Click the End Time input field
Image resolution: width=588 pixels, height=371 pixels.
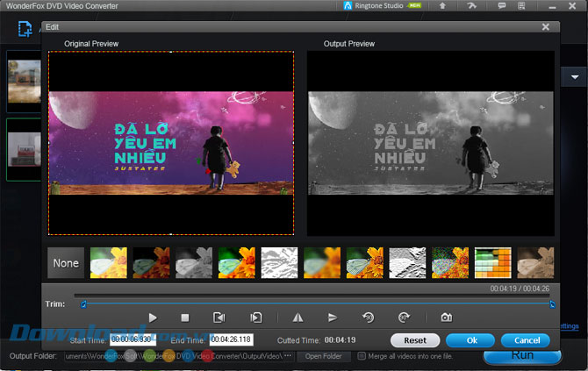click(232, 340)
